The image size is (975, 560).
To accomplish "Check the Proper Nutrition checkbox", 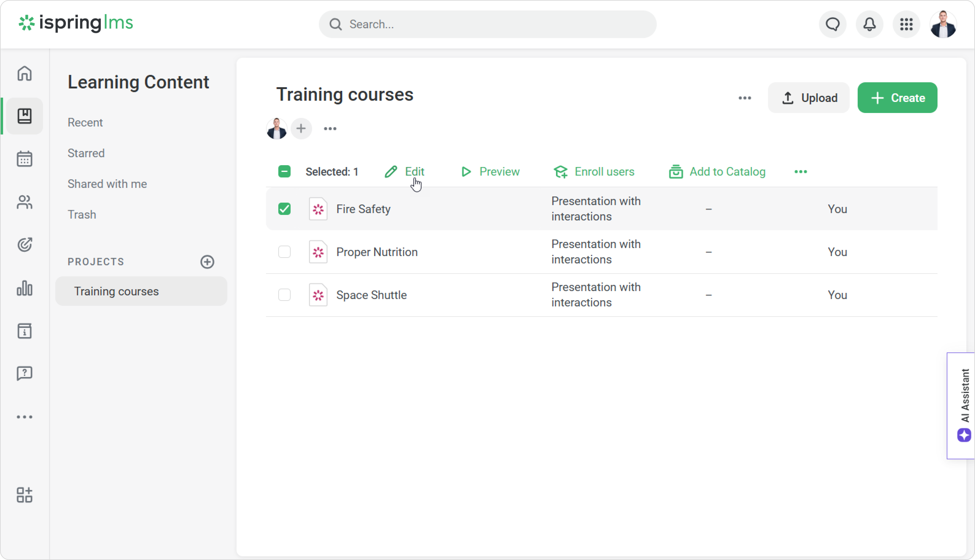I will click(x=284, y=252).
